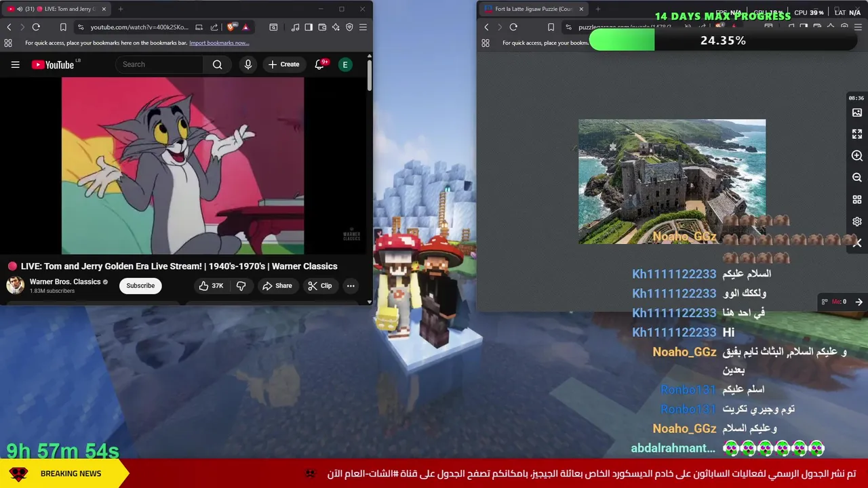Open the apps grid on YouTube bookmarks bar
This screenshot has width=868, height=488.
click(x=8, y=43)
